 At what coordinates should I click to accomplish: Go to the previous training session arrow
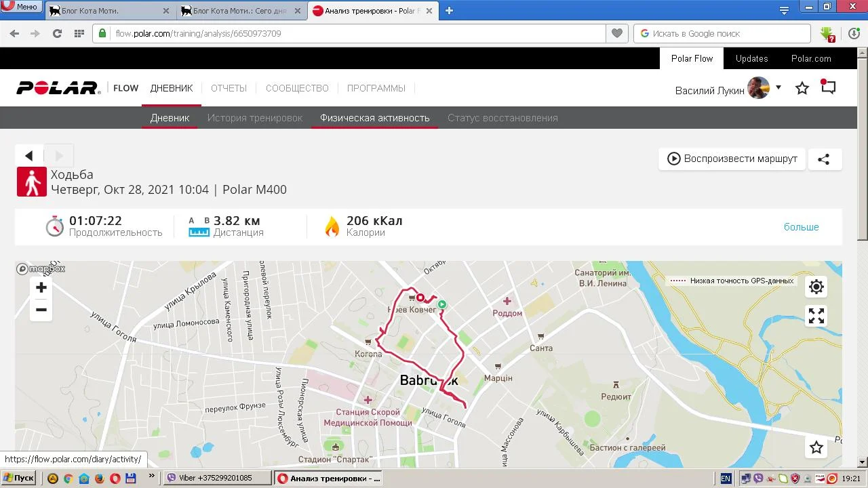[x=29, y=156]
